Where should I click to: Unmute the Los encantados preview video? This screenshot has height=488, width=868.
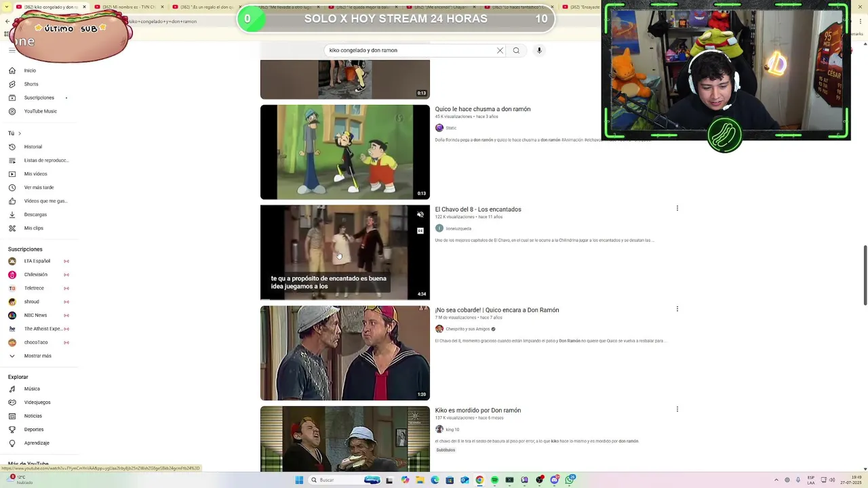420,215
